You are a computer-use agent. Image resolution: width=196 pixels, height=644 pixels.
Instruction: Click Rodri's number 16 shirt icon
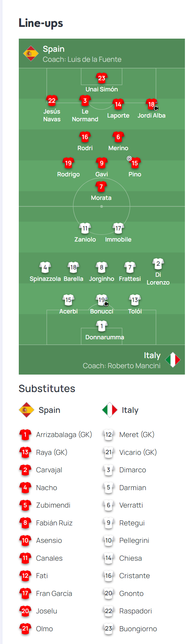point(85,137)
